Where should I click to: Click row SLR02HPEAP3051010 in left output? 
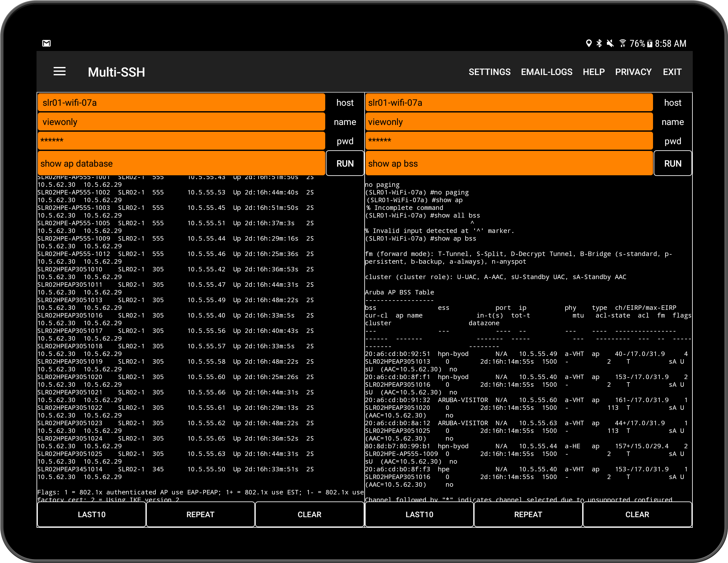(x=175, y=269)
